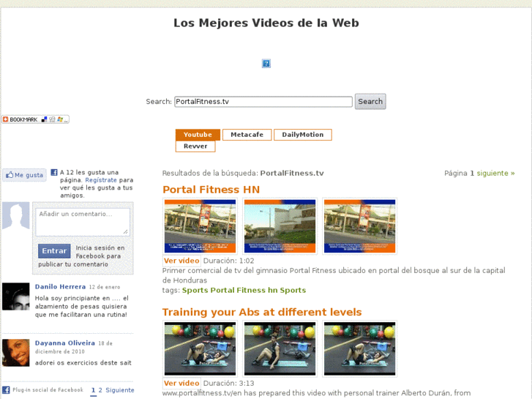The image size is (532, 399).
Task: Open second Training your Abs thumbnail
Action: click(x=280, y=348)
